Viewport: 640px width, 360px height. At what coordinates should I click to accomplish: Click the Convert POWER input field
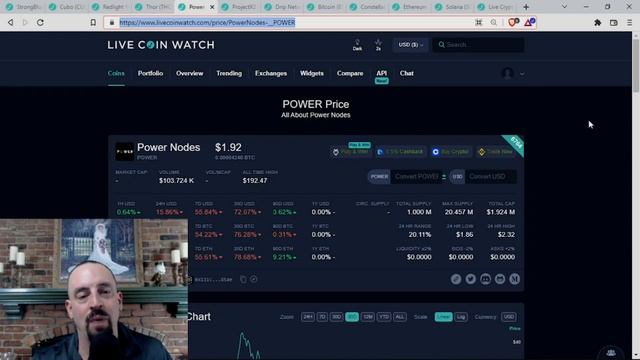pos(416,177)
